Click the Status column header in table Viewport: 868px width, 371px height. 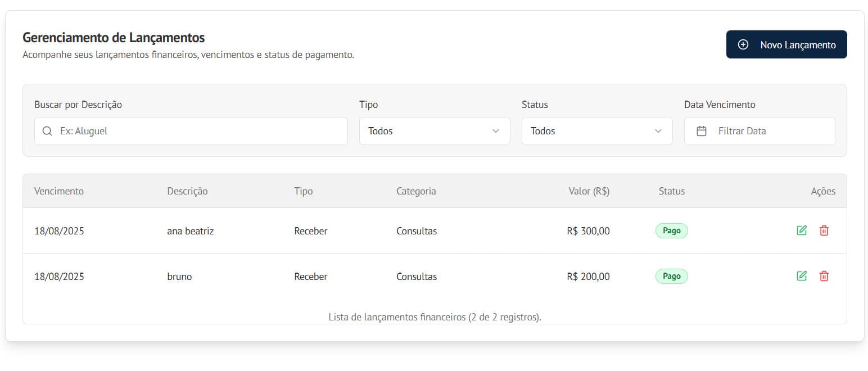pyautogui.click(x=672, y=191)
